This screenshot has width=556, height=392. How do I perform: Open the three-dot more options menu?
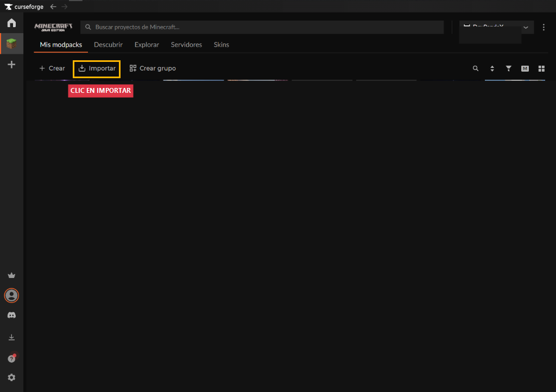click(x=544, y=27)
